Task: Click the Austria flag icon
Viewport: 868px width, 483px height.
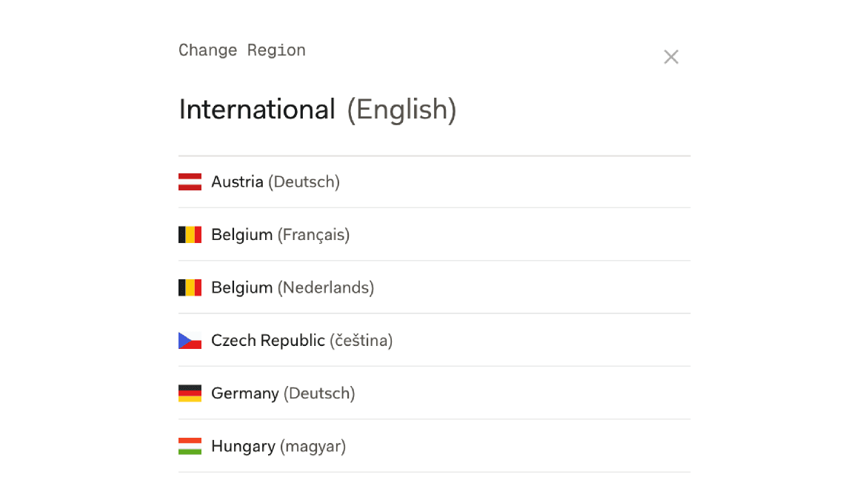Action: point(190,181)
